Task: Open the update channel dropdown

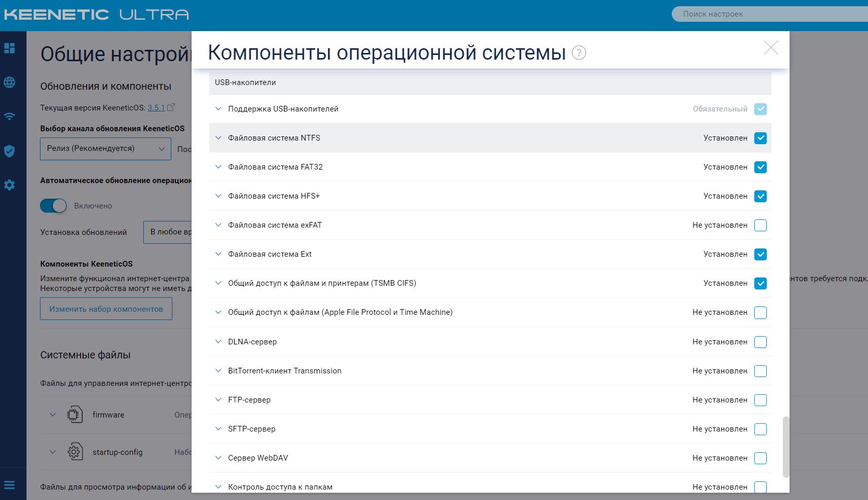Action: pos(105,149)
